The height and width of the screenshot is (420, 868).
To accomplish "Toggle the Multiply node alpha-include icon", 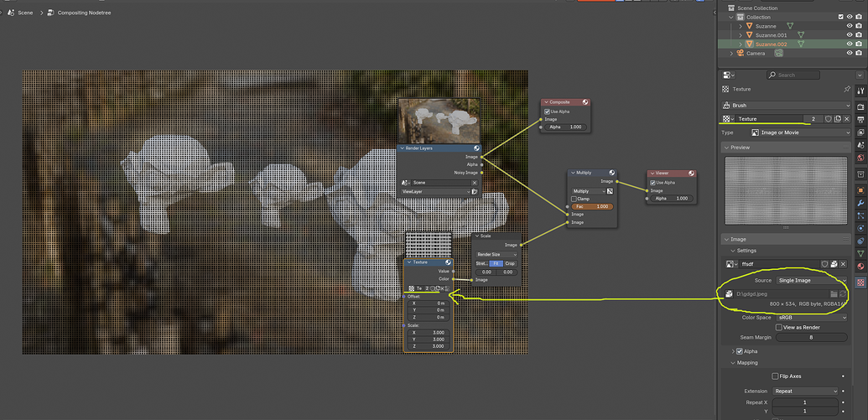I will (610, 191).
